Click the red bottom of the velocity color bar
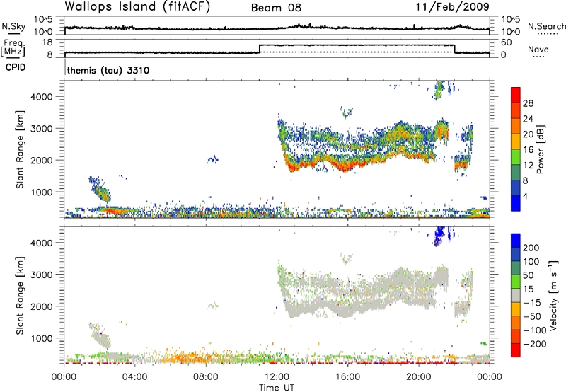The image size is (566, 392). tap(516, 350)
